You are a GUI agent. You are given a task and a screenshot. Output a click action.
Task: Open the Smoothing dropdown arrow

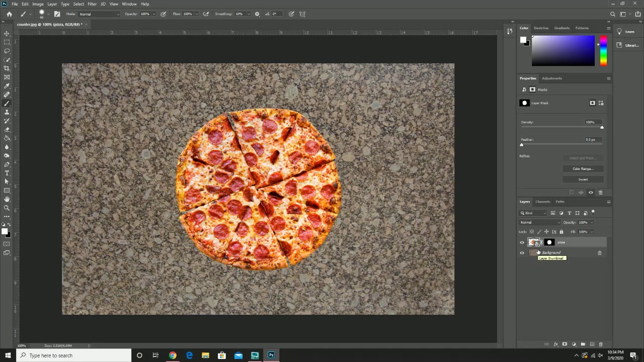click(x=248, y=14)
